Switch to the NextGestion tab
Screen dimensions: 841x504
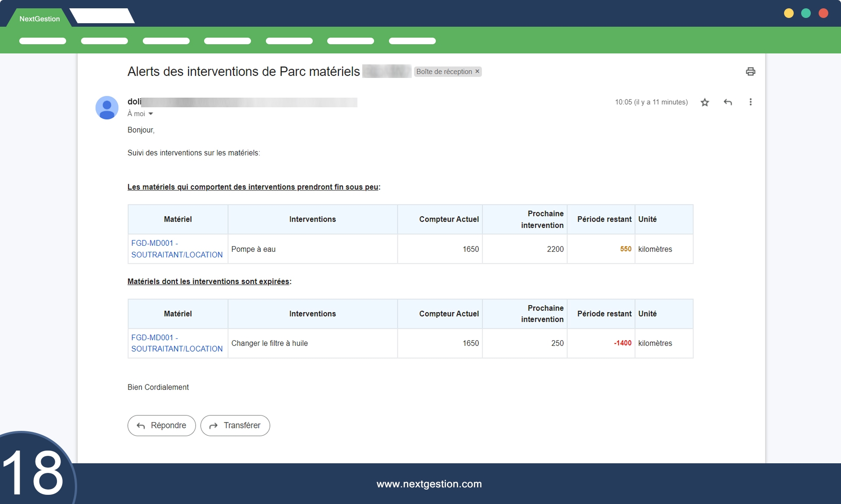(x=39, y=19)
